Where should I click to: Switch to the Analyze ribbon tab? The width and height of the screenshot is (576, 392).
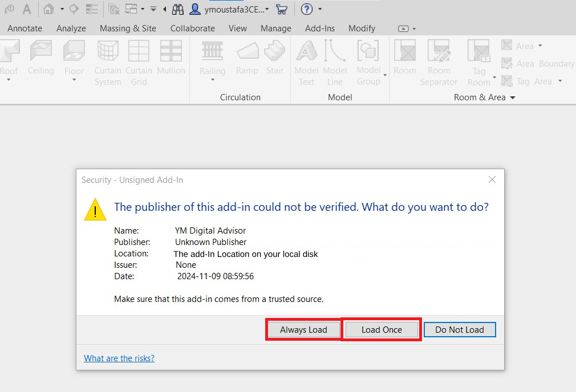tap(71, 28)
